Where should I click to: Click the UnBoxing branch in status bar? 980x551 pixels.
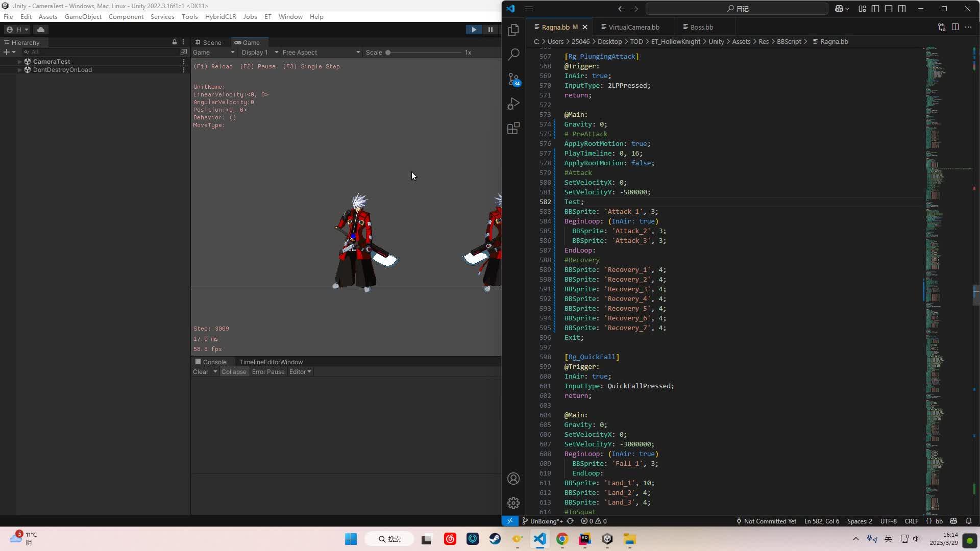tap(542, 521)
